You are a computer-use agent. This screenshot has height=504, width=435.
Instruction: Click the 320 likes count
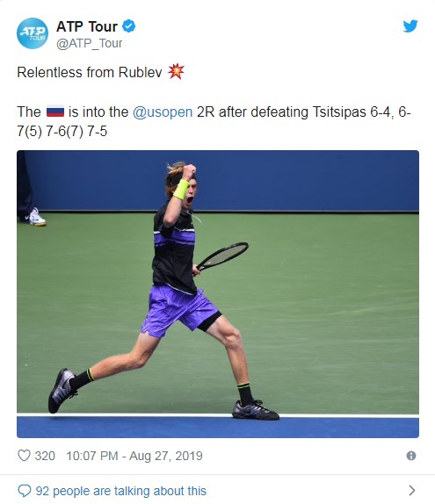tap(45, 456)
